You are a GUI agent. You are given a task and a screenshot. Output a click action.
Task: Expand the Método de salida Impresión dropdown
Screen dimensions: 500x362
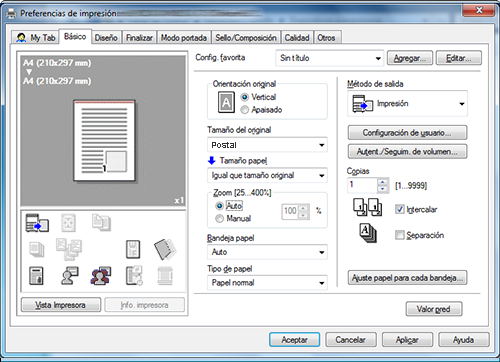click(x=407, y=104)
